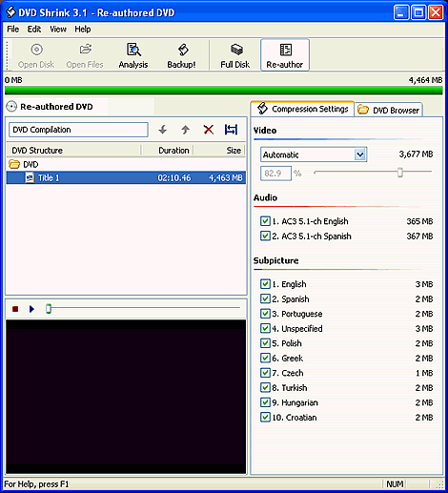Start the Backup! process
The height and width of the screenshot is (493, 448).
pos(181,55)
